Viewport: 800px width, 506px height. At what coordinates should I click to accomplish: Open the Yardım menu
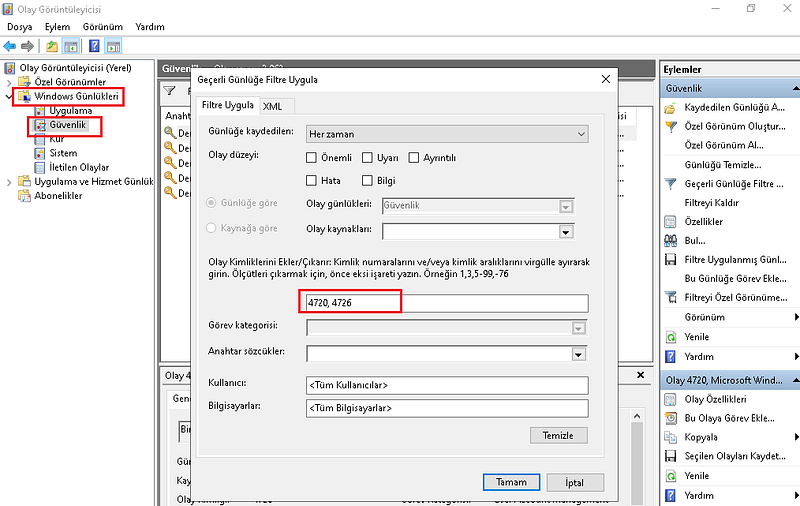coord(149,27)
